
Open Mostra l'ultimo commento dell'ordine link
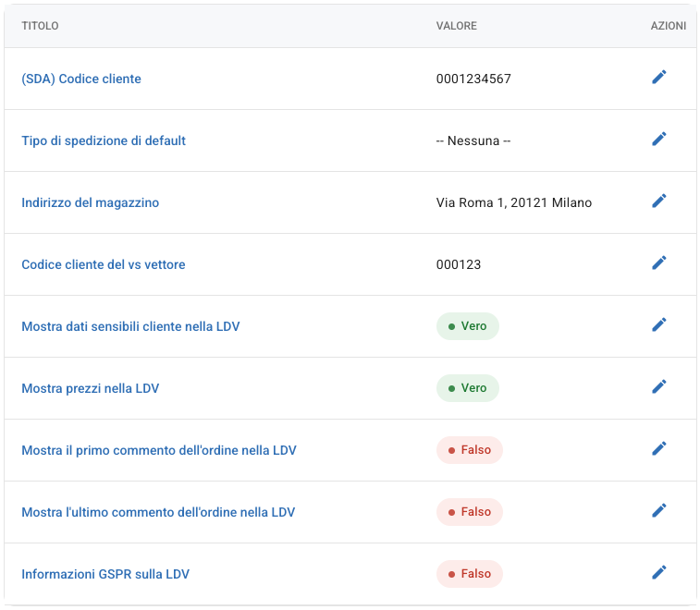point(158,512)
